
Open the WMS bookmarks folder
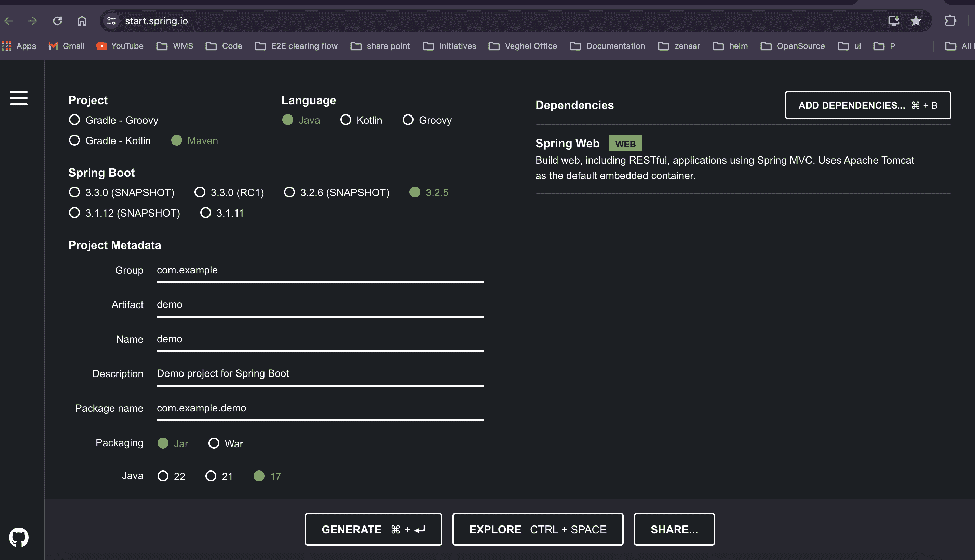(x=175, y=46)
